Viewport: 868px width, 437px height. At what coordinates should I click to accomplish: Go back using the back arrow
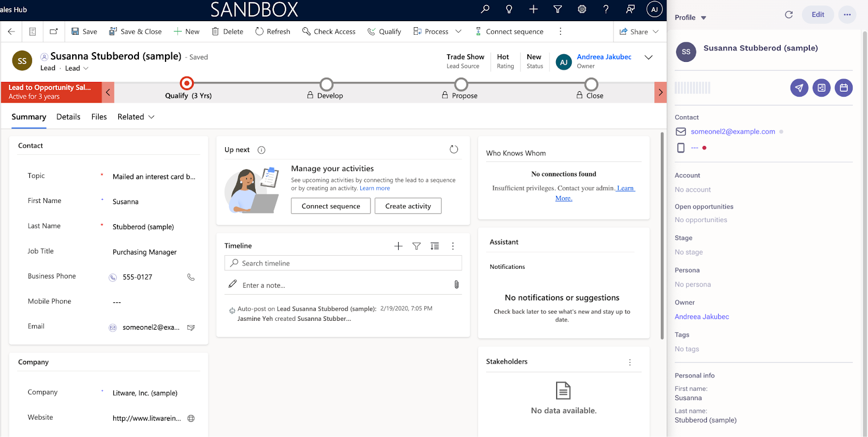click(x=11, y=31)
